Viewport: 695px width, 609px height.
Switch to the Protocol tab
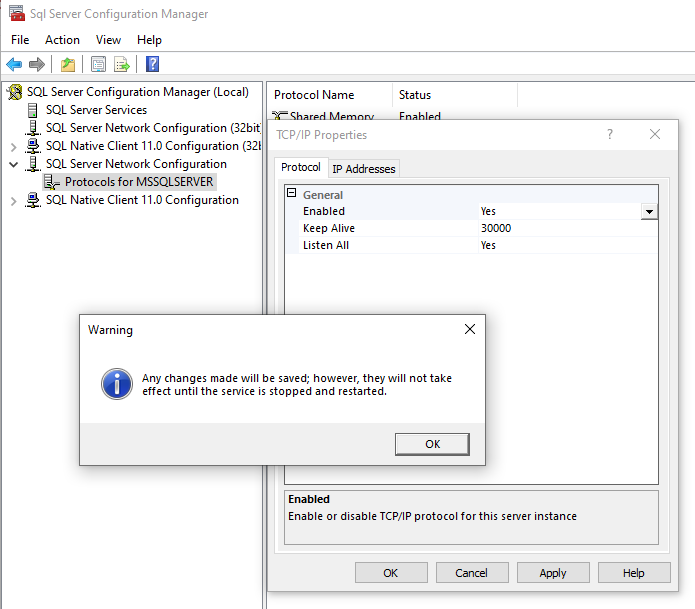(x=301, y=168)
